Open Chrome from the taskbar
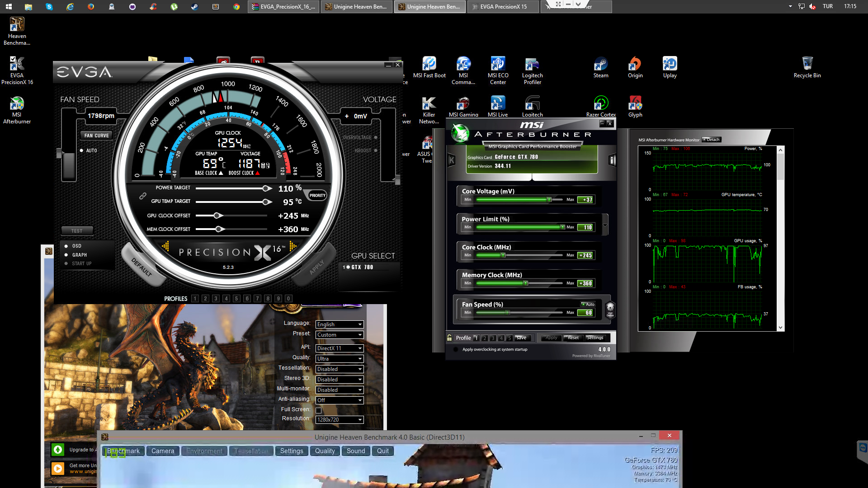The width and height of the screenshot is (868, 488). [236, 6]
